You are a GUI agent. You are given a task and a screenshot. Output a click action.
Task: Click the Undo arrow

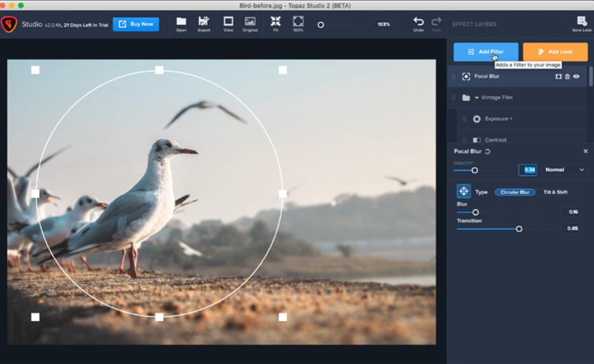[x=418, y=22]
